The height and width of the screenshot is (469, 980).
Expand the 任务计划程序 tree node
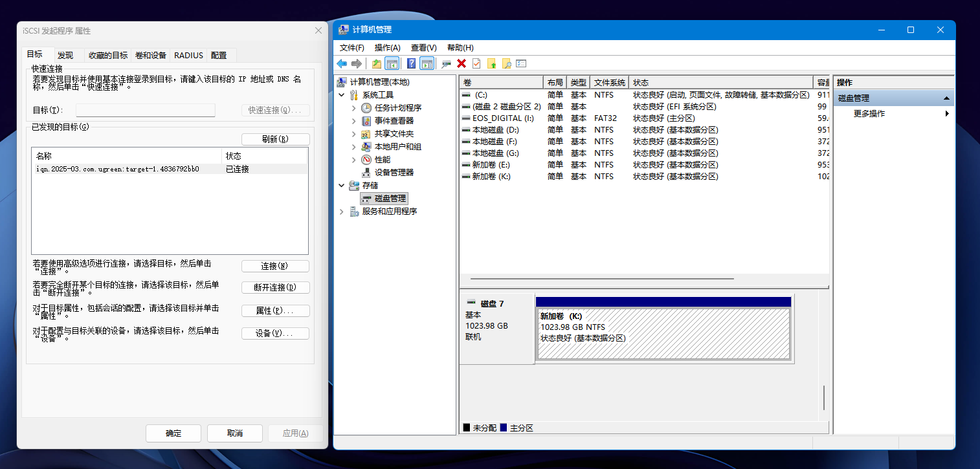click(x=353, y=108)
